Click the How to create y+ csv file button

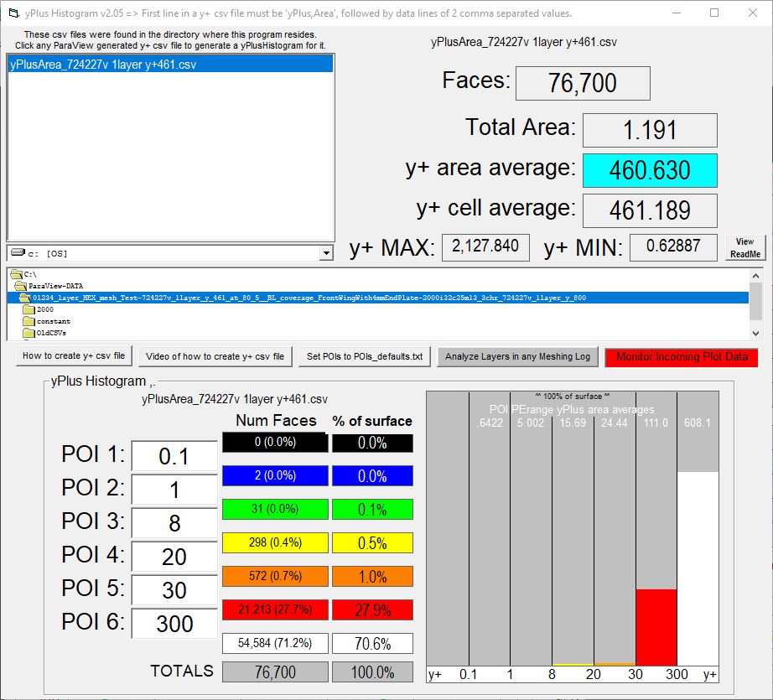coord(74,356)
